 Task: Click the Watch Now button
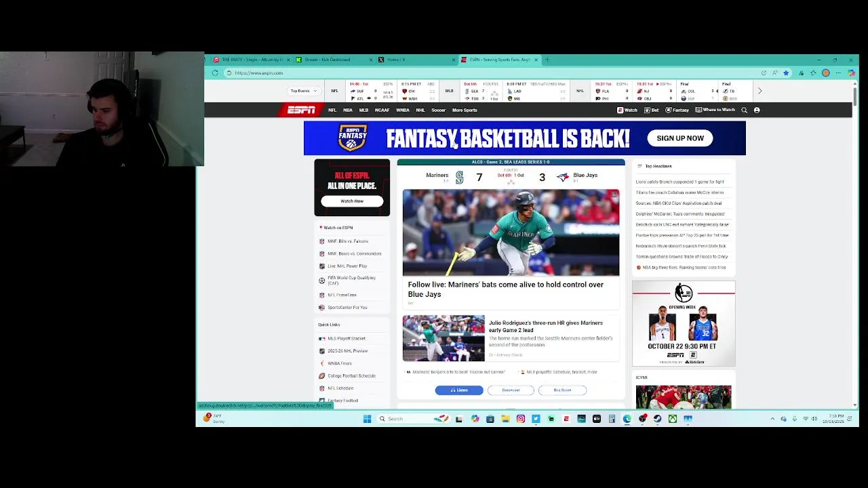[352, 201]
